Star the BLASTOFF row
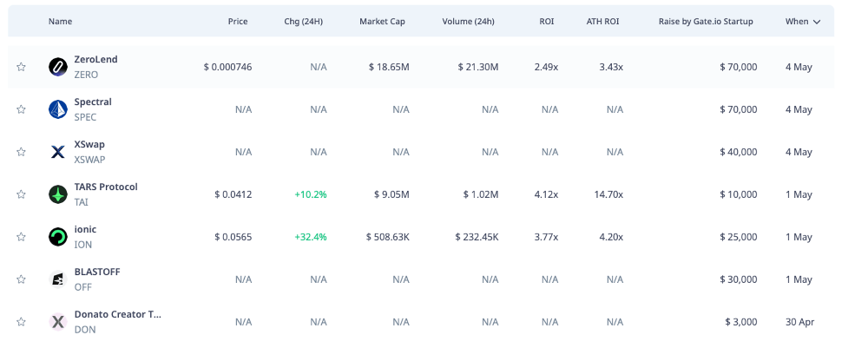 point(21,279)
